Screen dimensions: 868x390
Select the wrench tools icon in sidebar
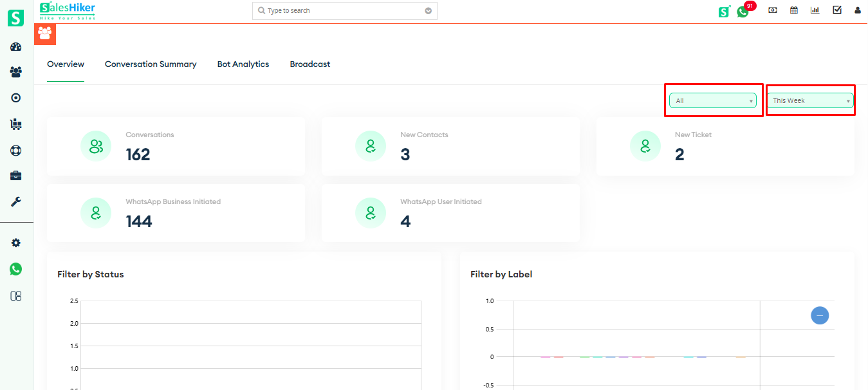[15, 201]
